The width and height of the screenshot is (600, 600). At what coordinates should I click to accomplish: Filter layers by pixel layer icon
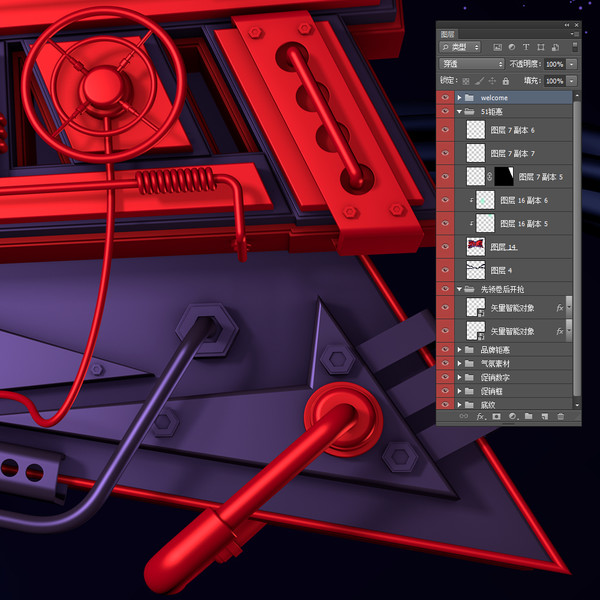(x=497, y=47)
